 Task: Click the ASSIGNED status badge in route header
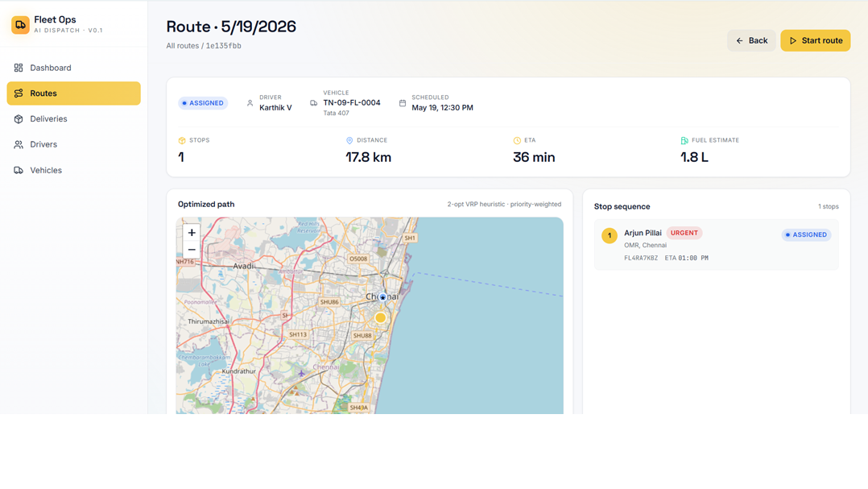point(203,103)
